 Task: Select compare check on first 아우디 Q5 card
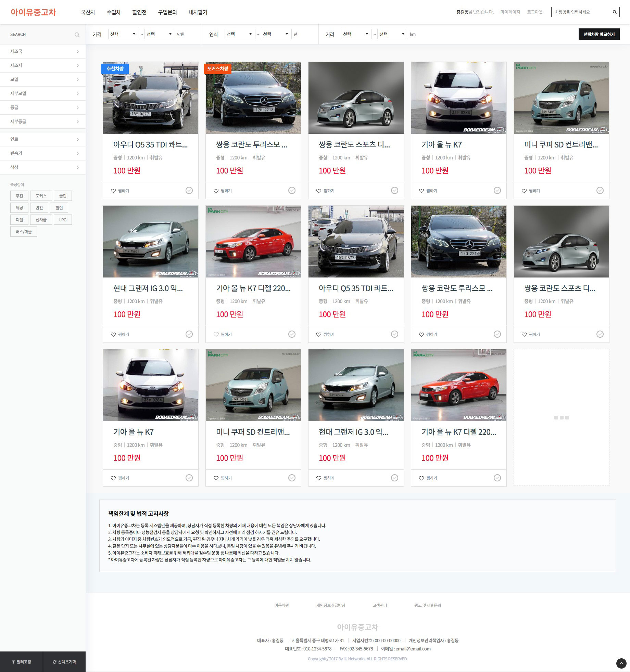pyautogui.click(x=189, y=190)
